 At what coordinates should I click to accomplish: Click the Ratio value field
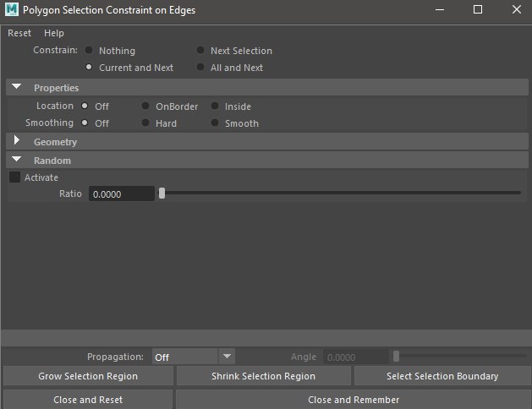tap(122, 194)
